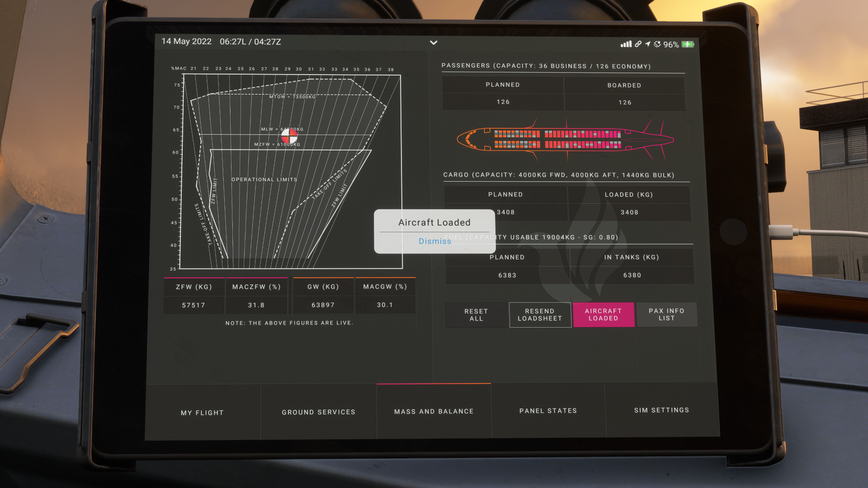This screenshot has width=868, height=488.
Task: Dismiss the Aircraft Loaded popup
Action: click(434, 241)
